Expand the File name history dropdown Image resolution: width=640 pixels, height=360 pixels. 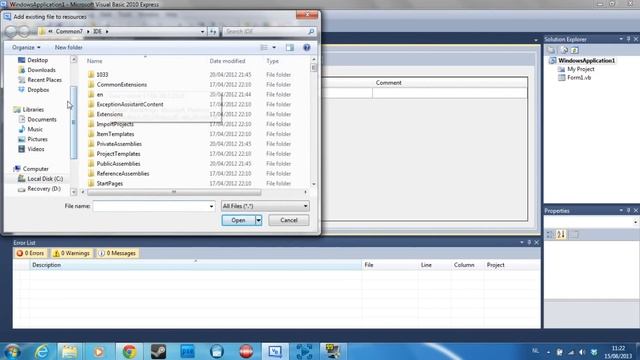tap(211, 206)
